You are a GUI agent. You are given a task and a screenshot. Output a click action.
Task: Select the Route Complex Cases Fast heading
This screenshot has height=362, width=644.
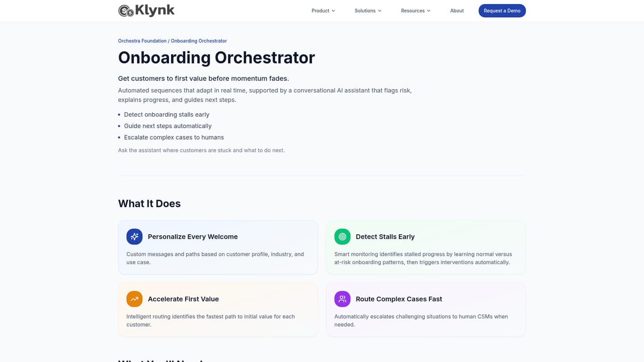(x=399, y=299)
